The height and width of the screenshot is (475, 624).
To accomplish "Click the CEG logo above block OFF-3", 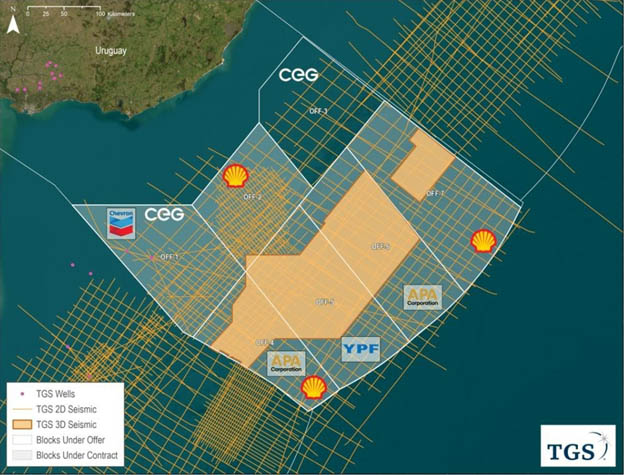I will 298,75.
